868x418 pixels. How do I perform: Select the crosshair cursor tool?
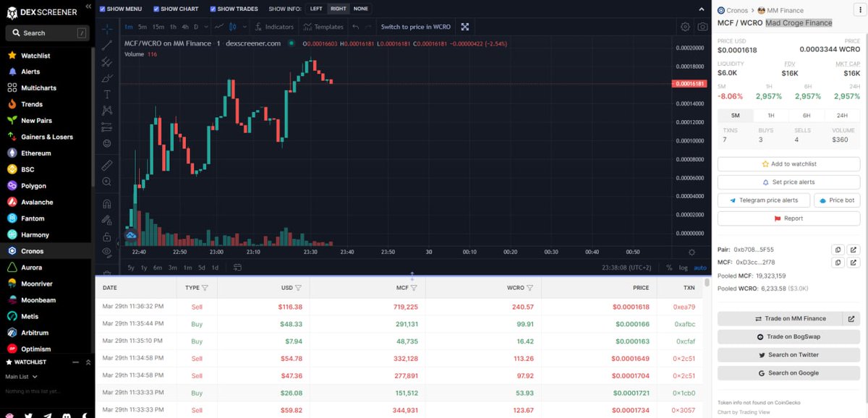[107, 30]
